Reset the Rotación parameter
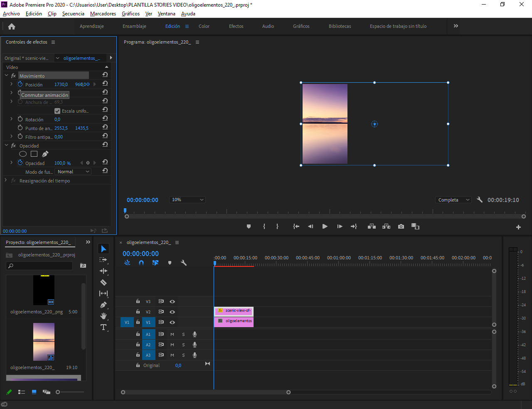This screenshot has height=409, width=532. 105,118
